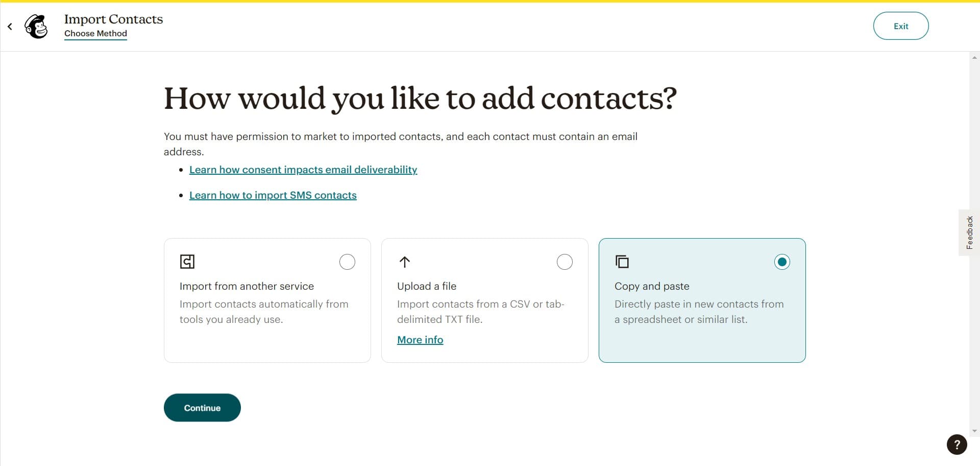
Task: Select the Copy and paste radio button
Action: (782, 262)
